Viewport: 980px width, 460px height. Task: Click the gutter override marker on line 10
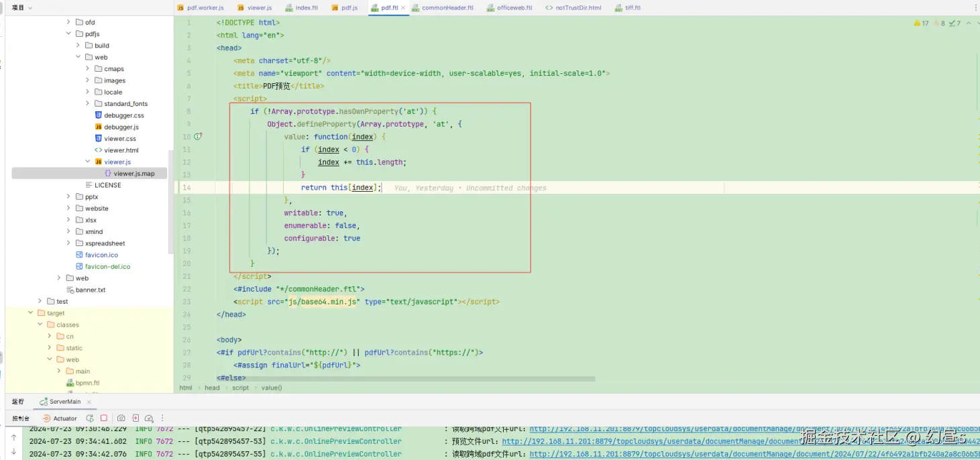(198, 137)
